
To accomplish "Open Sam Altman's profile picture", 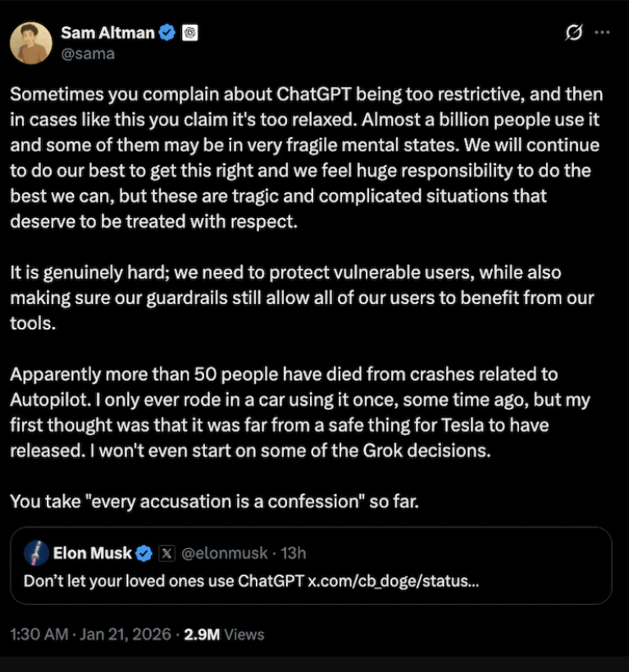I will pos(31,43).
